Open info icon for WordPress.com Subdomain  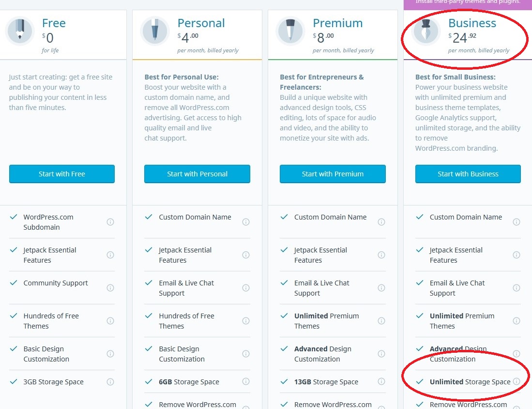coord(110,222)
